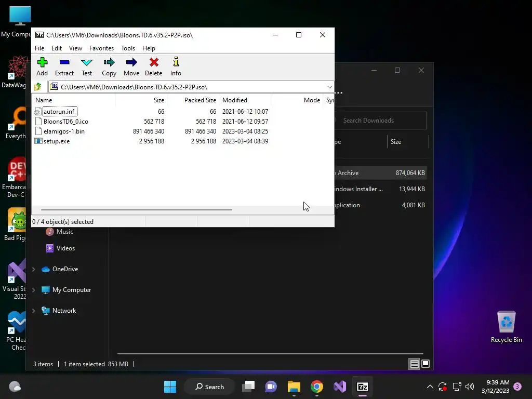
Task: Expand the My Computer tree node
Action: tap(34, 290)
